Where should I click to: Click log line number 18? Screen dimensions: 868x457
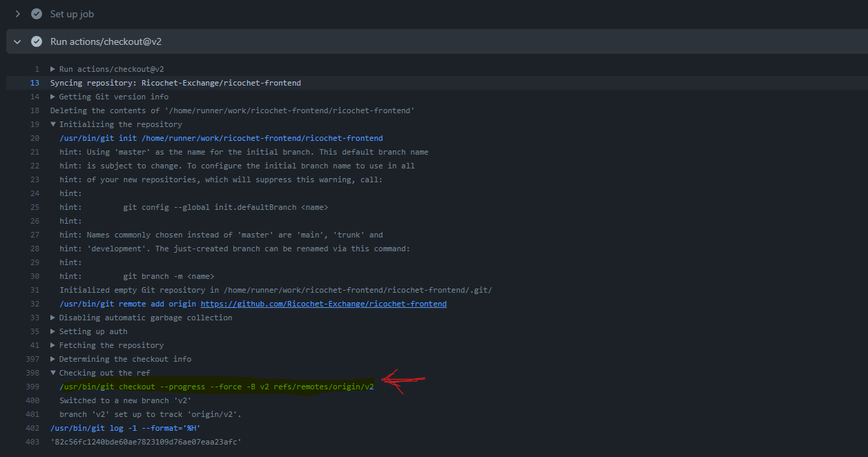click(x=35, y=110)
